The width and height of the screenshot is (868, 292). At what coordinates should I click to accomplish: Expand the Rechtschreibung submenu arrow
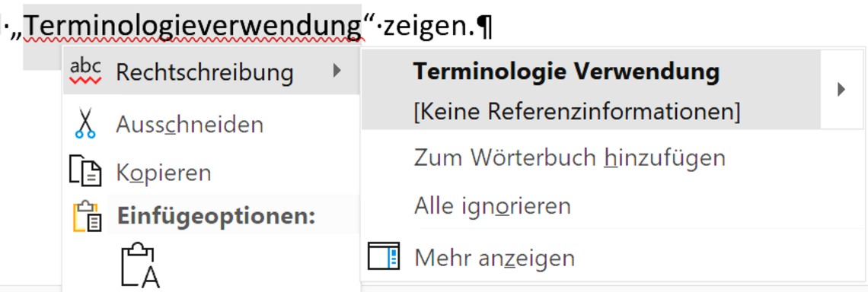[337, 70]
